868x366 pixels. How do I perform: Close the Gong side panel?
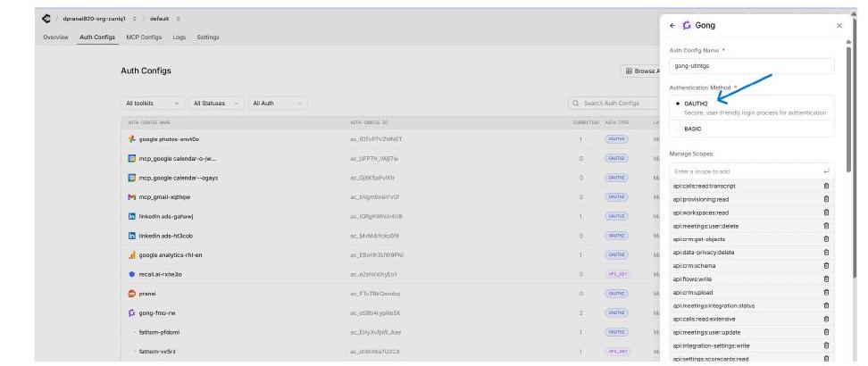pos(839,26)
